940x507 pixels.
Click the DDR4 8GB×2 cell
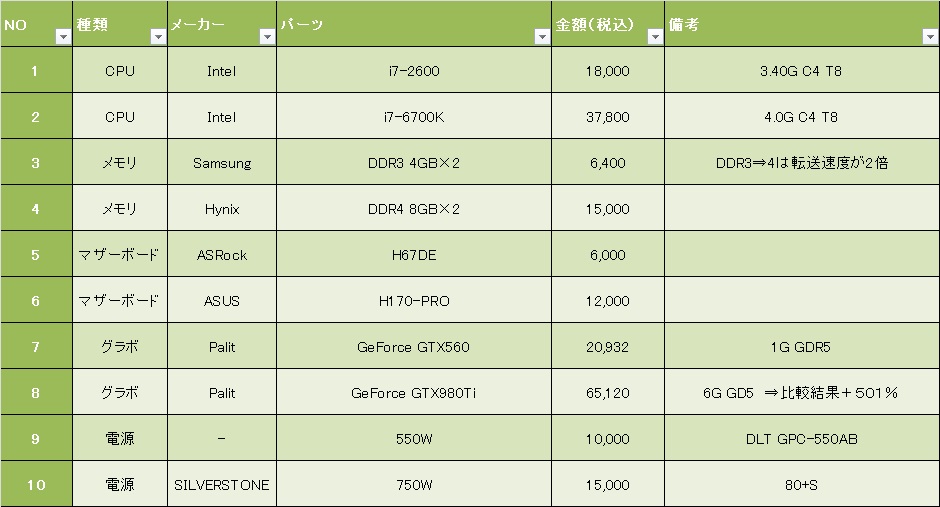[x=413, y=209]
